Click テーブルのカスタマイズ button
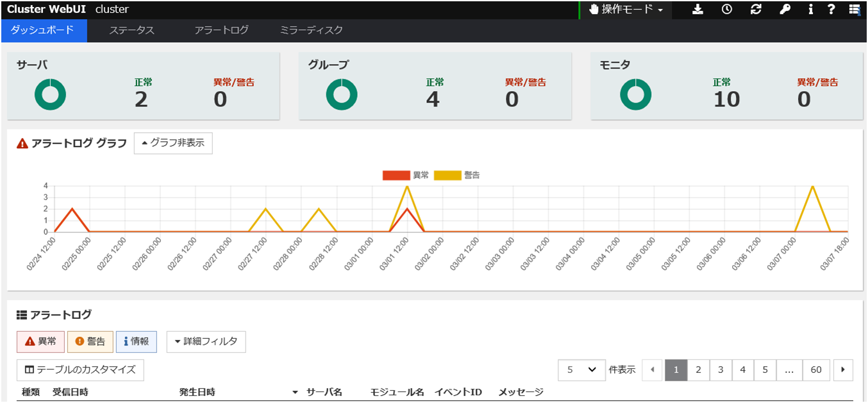The height and width of the screenshot is (403, 868). 80,370
